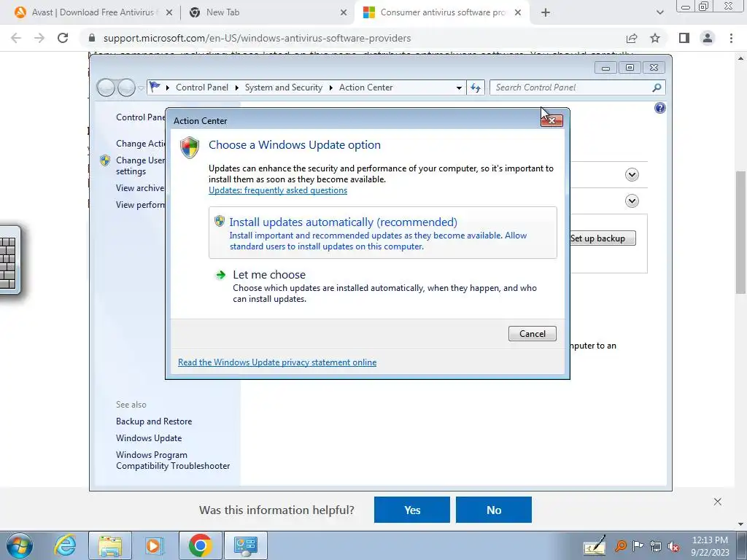747x560 pixels.
Task: Open the Windows Start menu
Action: pos(20,545)
